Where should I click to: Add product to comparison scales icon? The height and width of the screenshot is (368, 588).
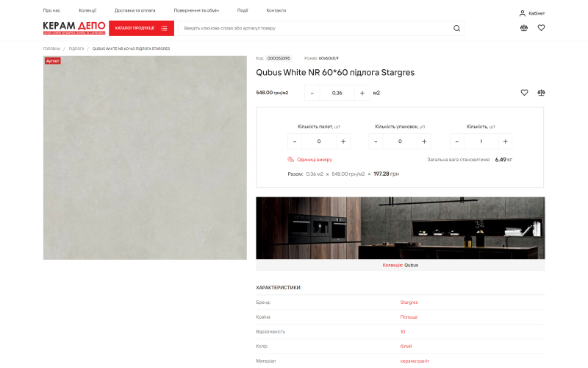(x=541, y=93)
